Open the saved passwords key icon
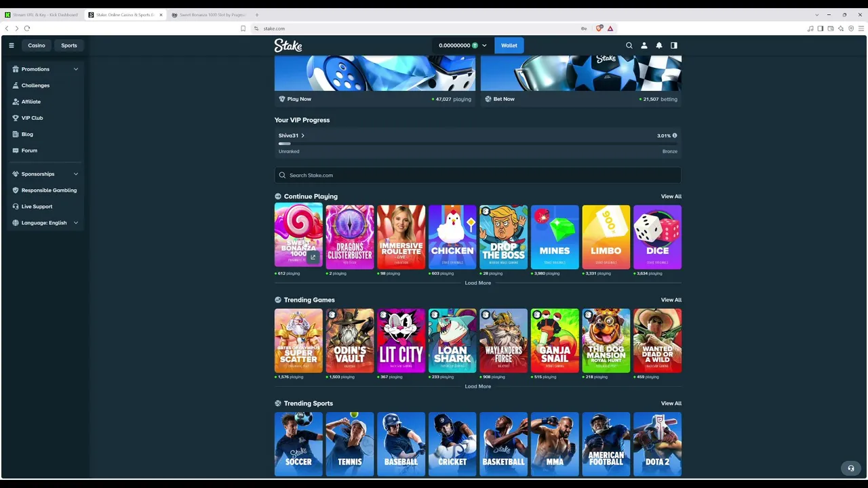Screen dimensions: 868x488 point(584,28)
